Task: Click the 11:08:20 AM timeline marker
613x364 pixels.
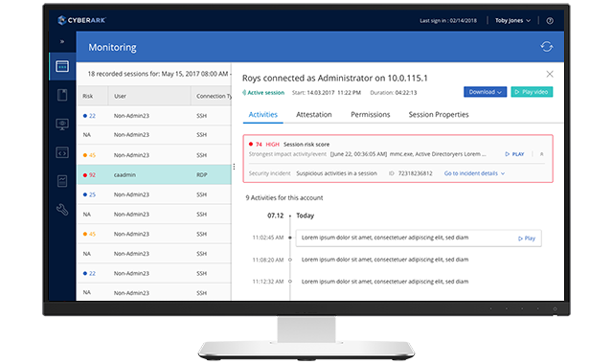Action: coord(289,260)
